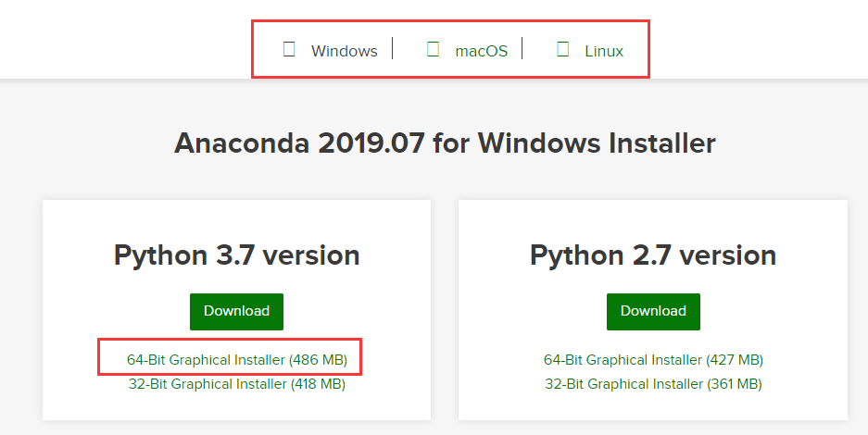This screenshot has width=868, height=435.
Task: Switch to the Linux tab
Action: pyautogui.click(x=604, y=51)
